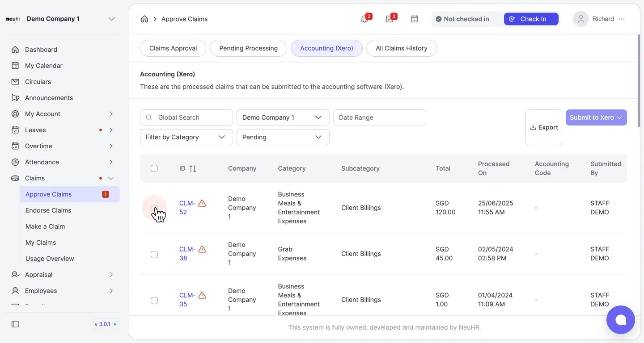Screen dimensions: 644x343
Task: Click the Date Range input field
Action: click(380, 117)
